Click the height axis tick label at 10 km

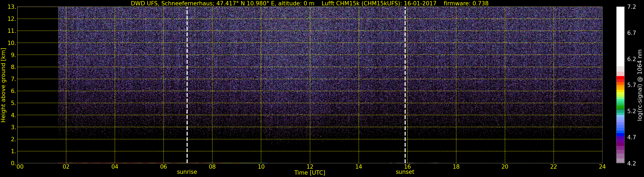point(12,43)
